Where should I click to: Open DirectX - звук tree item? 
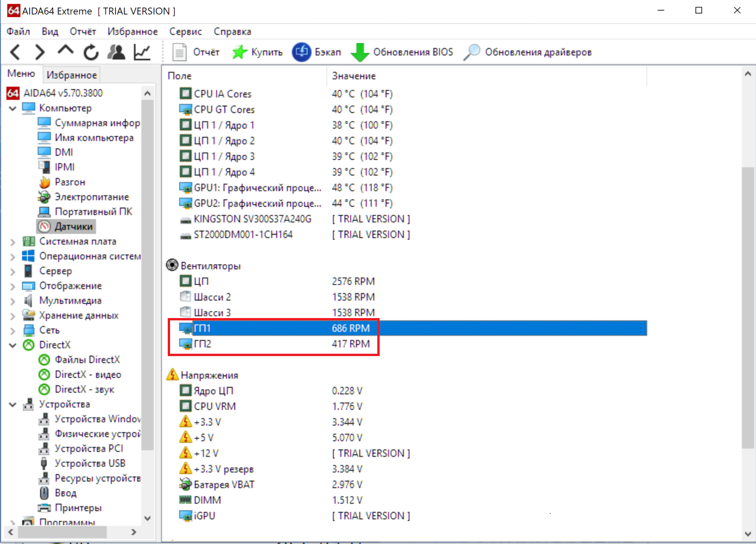[76, 389]
